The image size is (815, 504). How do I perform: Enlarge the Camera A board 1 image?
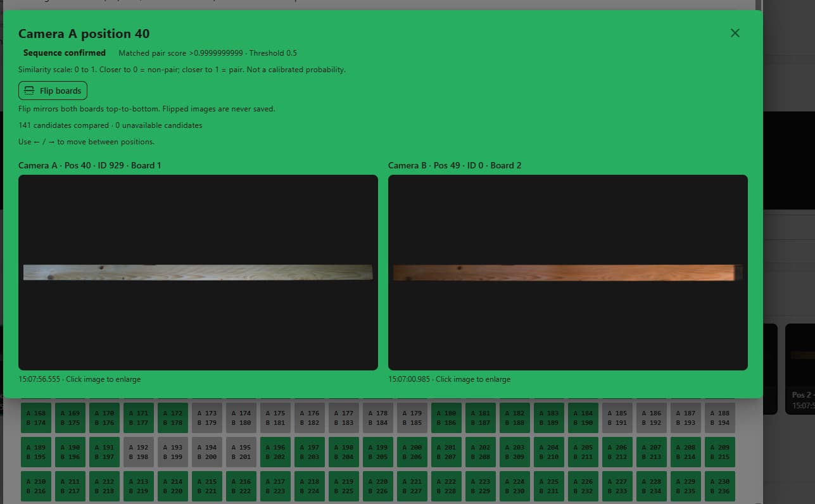[198, 272]
